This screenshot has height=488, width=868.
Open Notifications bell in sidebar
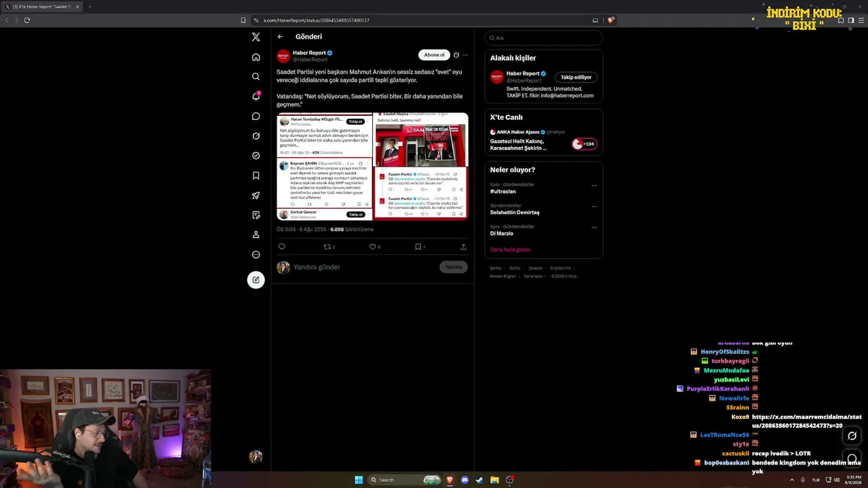click(x=256, y=96)
